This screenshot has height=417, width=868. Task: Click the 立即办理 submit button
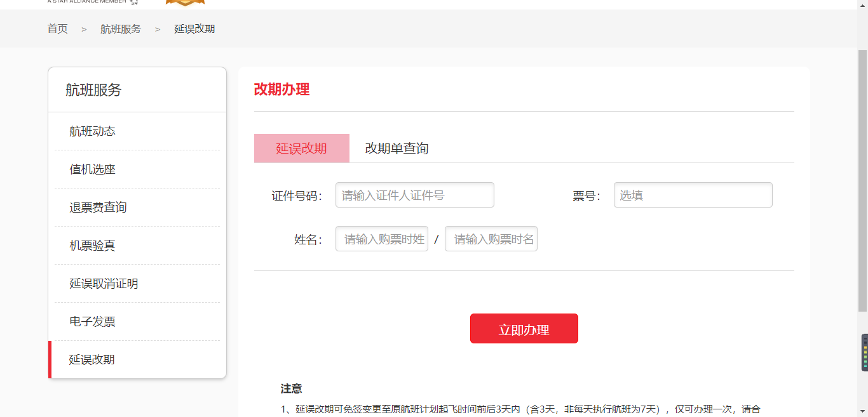524,328
